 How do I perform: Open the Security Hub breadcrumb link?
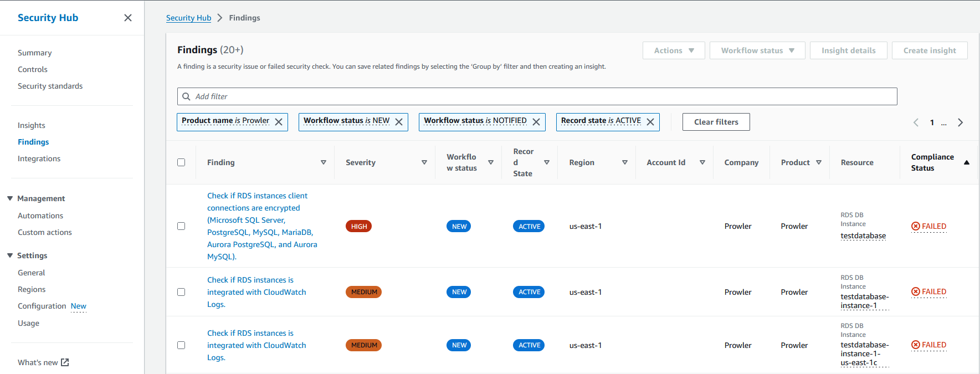click(188, 18)
